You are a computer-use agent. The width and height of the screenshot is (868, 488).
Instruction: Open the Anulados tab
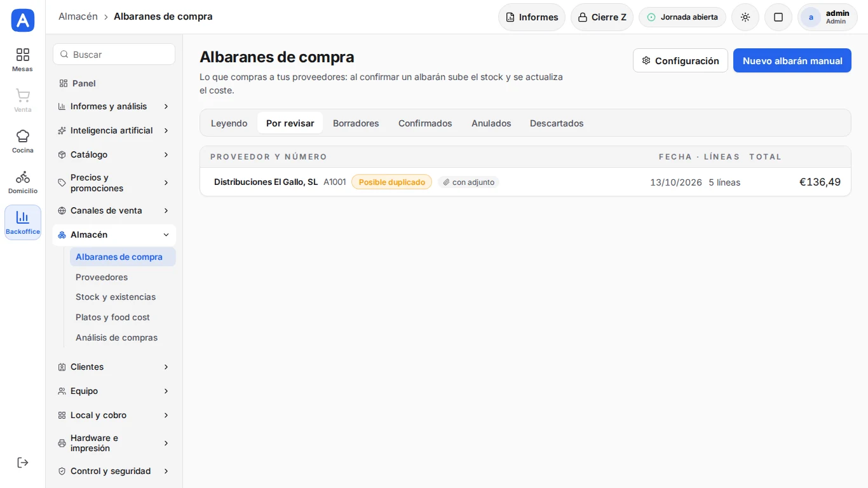tap(491, 123)
